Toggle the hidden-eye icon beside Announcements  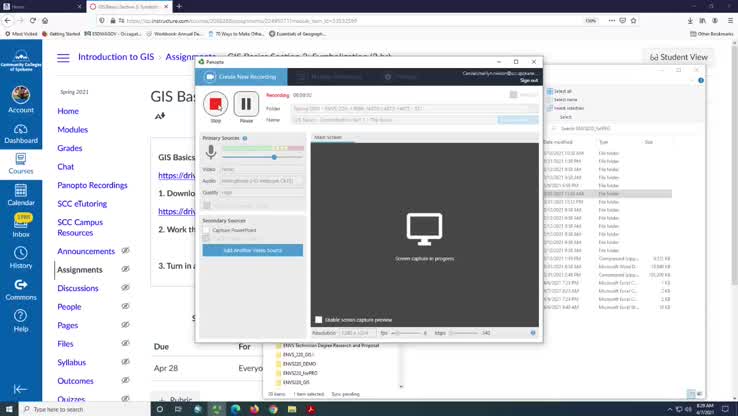point(126,251)
